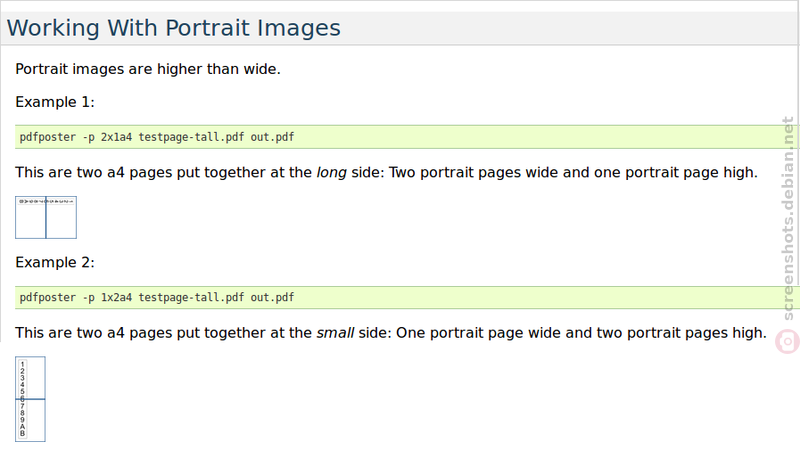Click the left page of the 2x1a4 thumbnail
The height and width of the screenshot is (458, 800).
click(x=31, y=217)
